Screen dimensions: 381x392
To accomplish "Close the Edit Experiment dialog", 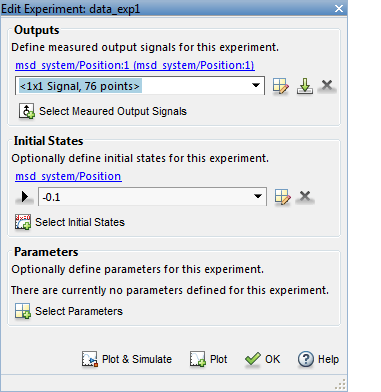I will pos(339,8).
